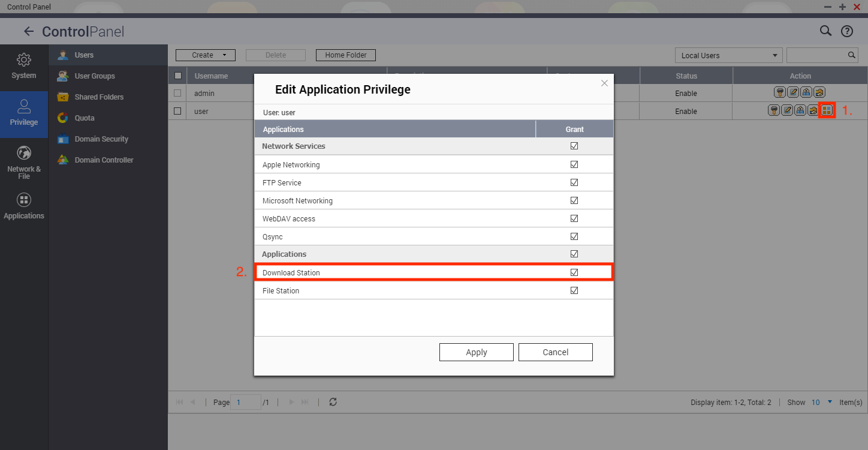868x450 pixels.
Task: Click the Action column header
Action: coord(800,76)
